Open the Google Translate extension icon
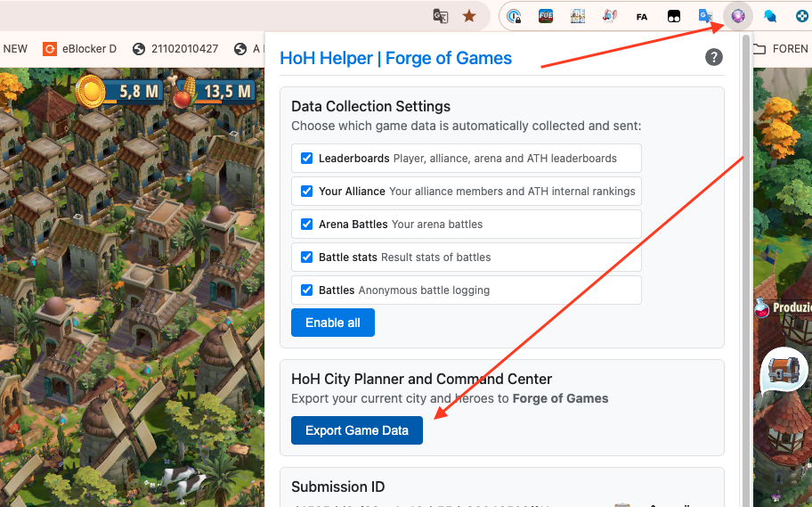The height and width of the screenshot is (507, 812). [x=705, y=16]
